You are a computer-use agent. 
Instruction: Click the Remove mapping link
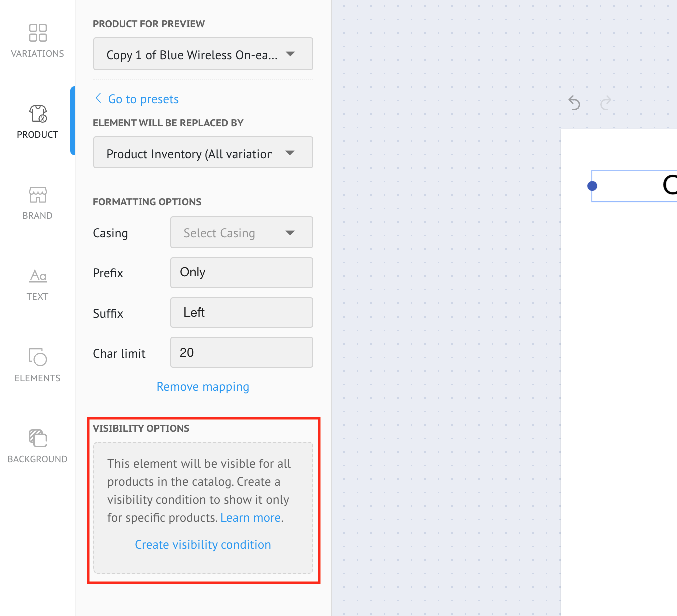pyautogui.click(x=203, y=387)
